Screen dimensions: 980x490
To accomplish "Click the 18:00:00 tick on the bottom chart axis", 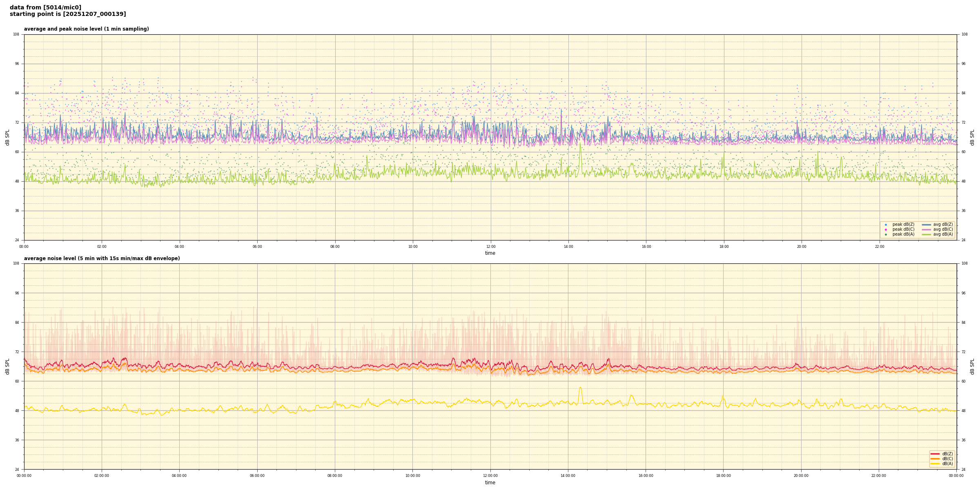I will tap(723, 476).
